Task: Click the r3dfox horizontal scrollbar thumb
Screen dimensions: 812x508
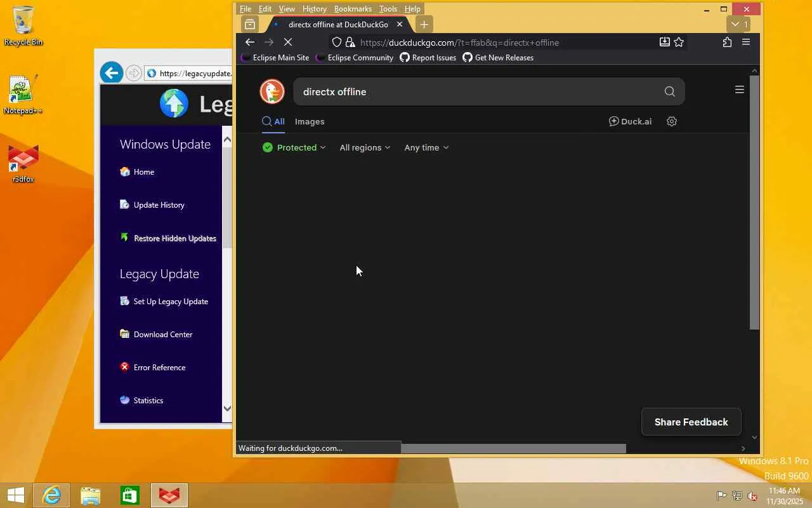Action: [x=513, y=448]
